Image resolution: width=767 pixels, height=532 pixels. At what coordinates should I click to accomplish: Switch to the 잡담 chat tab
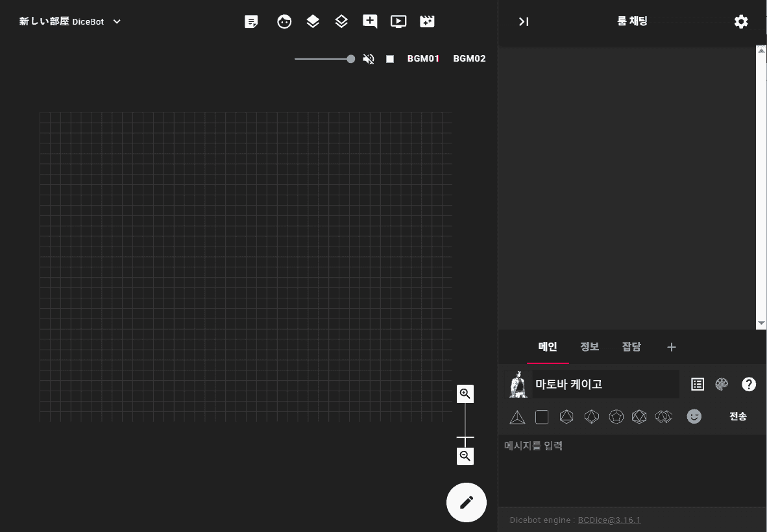(631, 347)
